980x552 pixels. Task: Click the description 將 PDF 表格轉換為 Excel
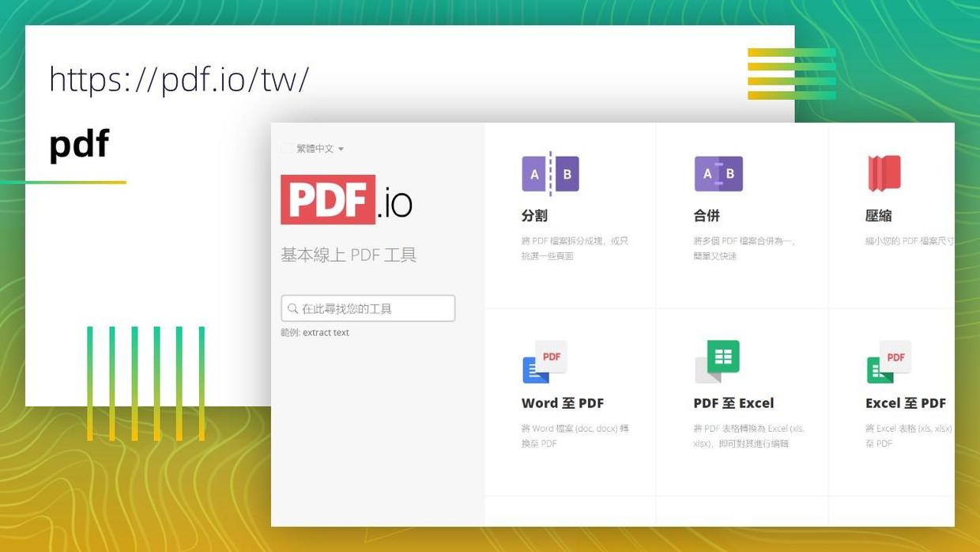pyautogui.click(x=748, y=436)
